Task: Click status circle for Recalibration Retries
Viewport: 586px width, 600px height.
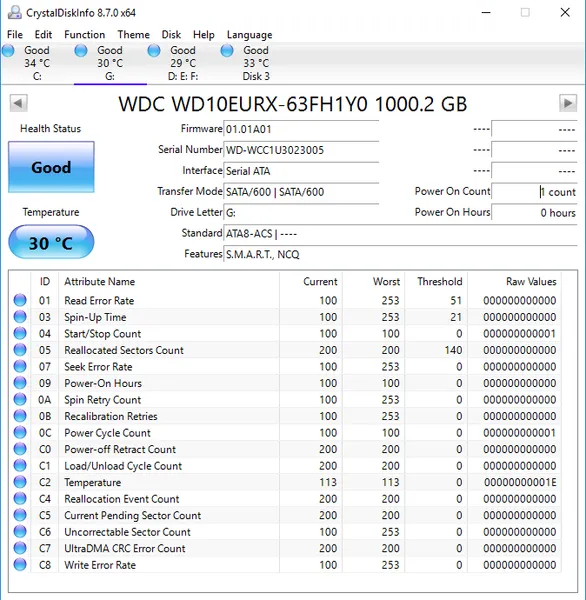Action: point(20,416)
